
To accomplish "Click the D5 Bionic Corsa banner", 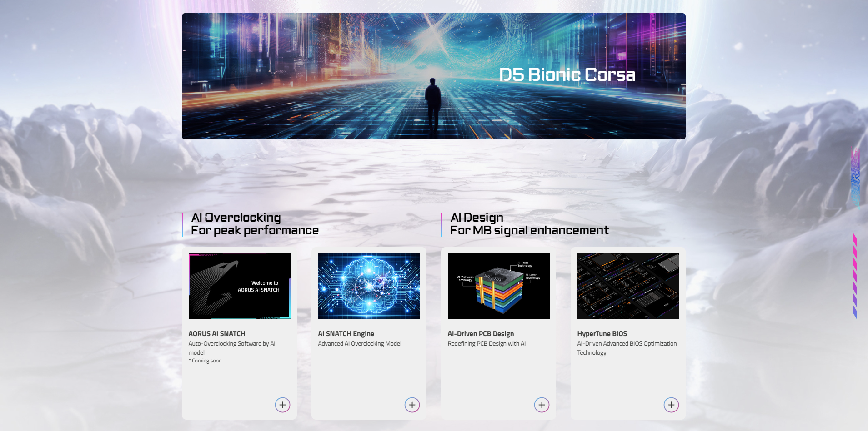I will (434, 76).
